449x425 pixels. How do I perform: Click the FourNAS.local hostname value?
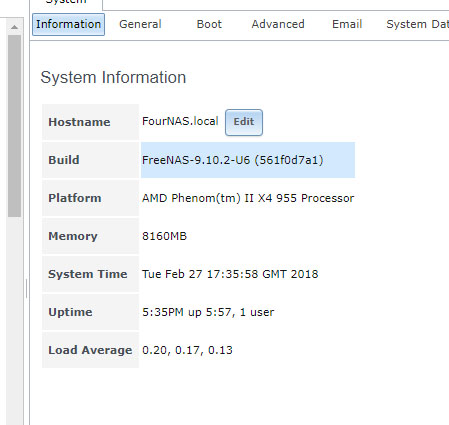click(x=180, y=121)
